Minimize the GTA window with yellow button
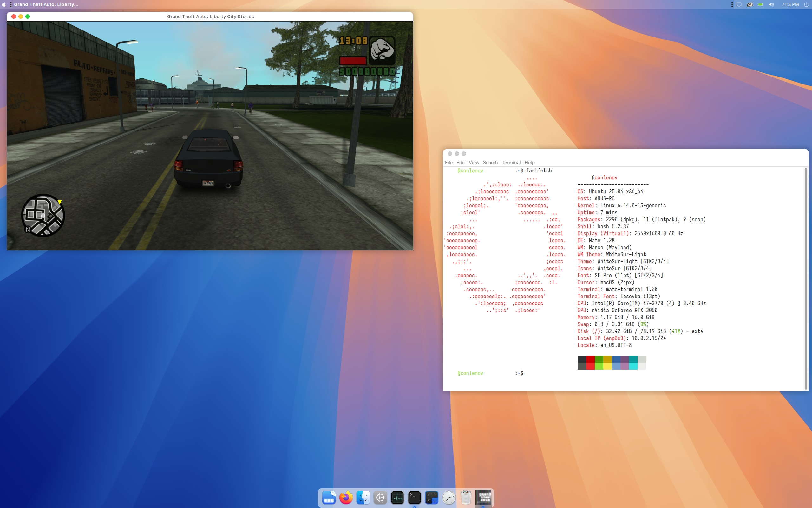The width and height of the screenshot is (812, 508). [21, 17]
